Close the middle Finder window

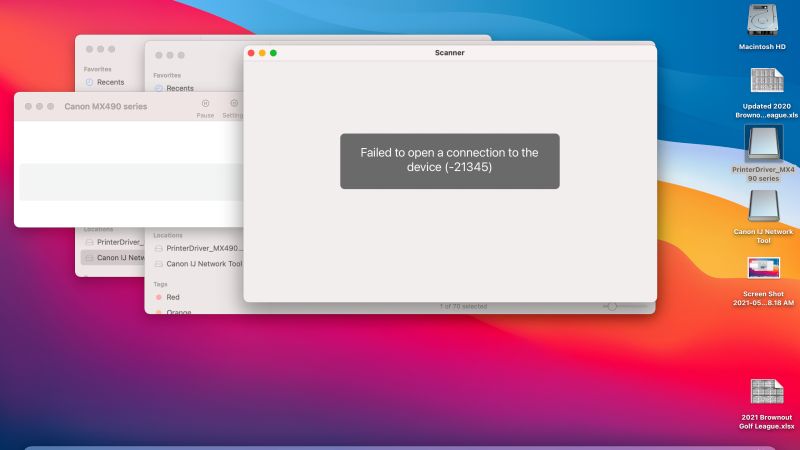[x=159, y=55]
